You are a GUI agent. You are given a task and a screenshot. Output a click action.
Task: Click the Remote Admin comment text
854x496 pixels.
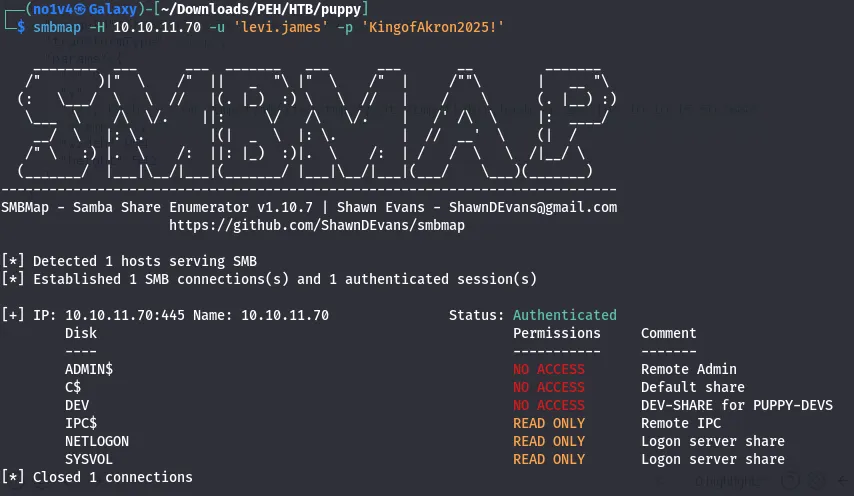[x=689, y=369]
